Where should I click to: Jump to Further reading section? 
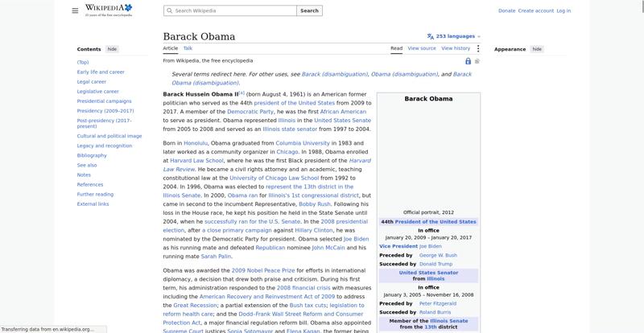pyautogui.click(x=95, y=195)
